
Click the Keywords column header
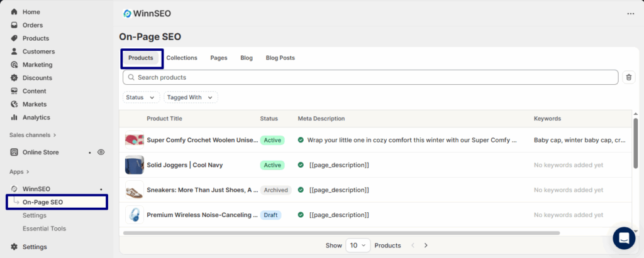[x=548, y=119]
